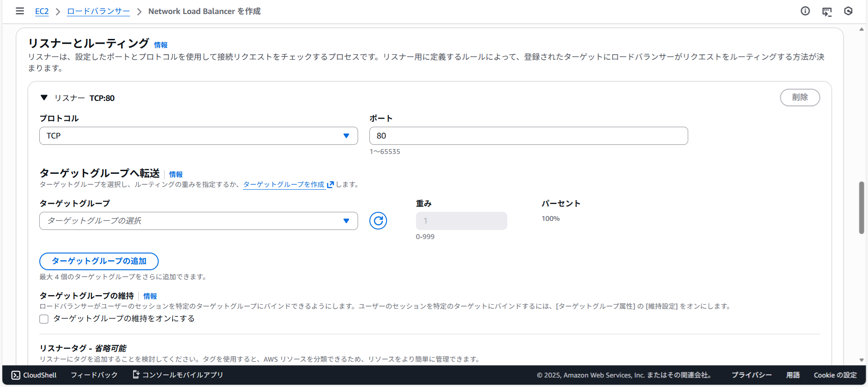Click the external link icon beside ターゲットグループを作成
This screenshot has width=868, height=387.
click(x=330, y=185)
